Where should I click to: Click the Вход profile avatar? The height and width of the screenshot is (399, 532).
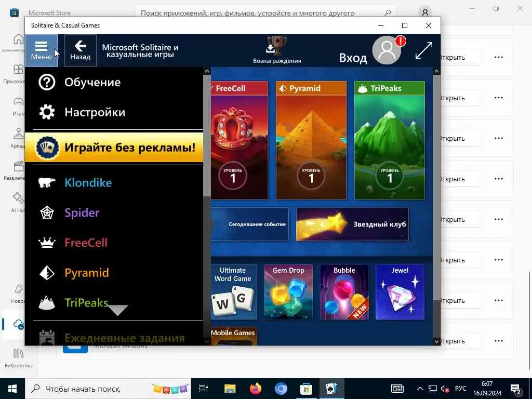click(387, 50)
